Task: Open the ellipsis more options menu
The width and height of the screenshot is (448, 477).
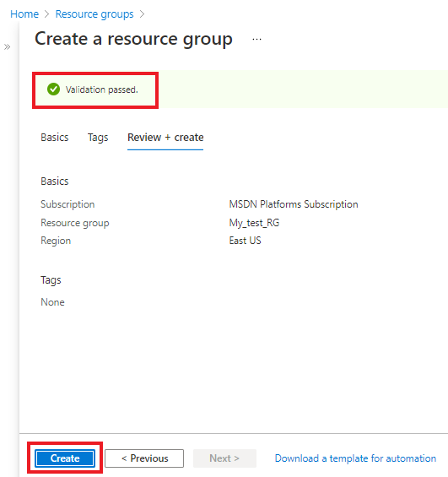Action: tap(256, 39)
